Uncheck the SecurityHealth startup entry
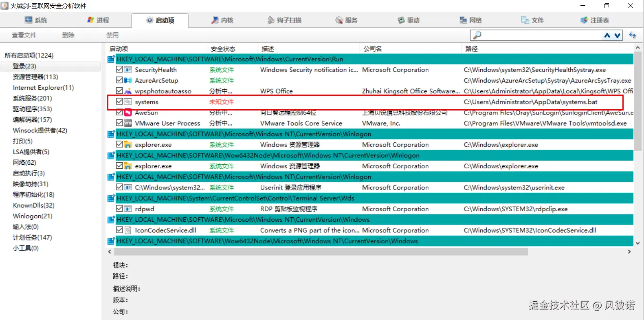The width and height of the screenshot is (644, 320). pyautogui.click(x=119, y=70)
